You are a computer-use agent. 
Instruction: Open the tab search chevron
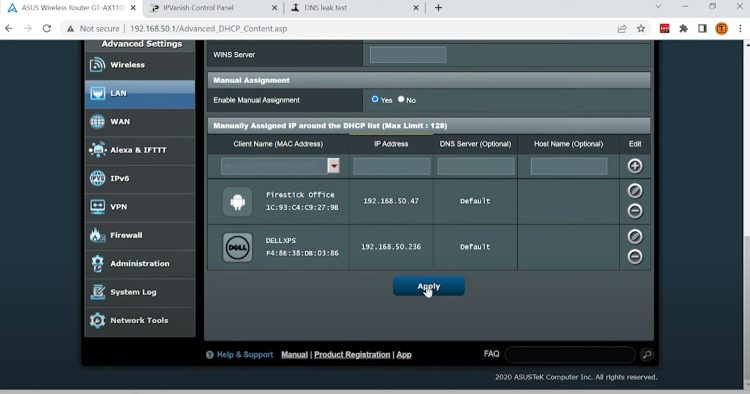[658, 7]
